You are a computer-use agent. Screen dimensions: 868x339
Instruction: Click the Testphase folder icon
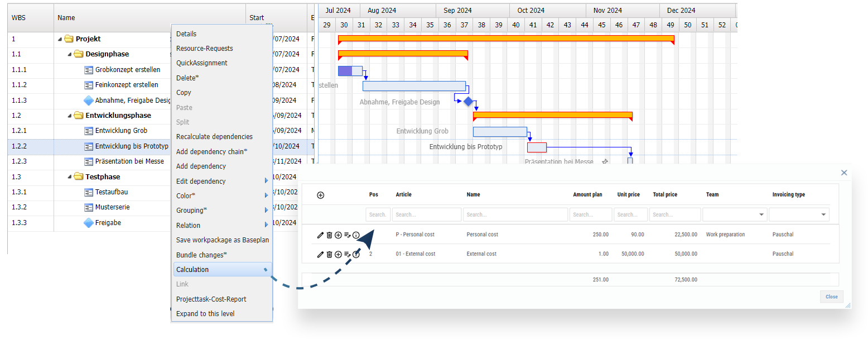point(79,176)
